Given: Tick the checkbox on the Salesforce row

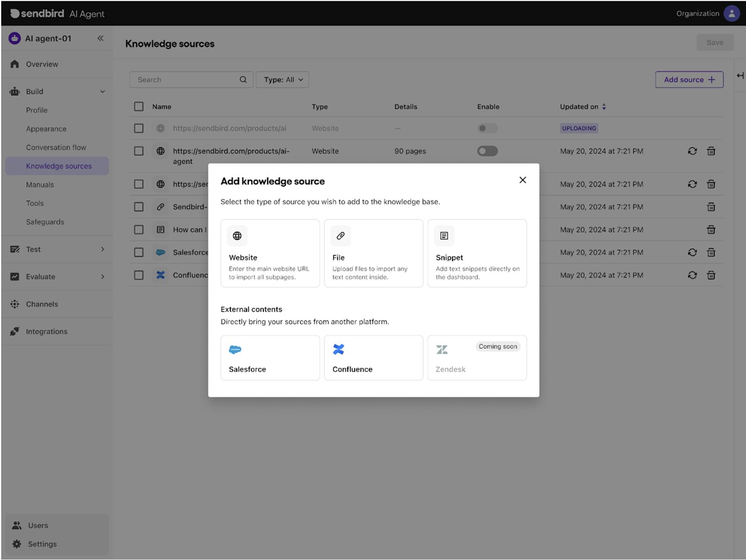Looking at the screenshot, I should tap(139, 252).
